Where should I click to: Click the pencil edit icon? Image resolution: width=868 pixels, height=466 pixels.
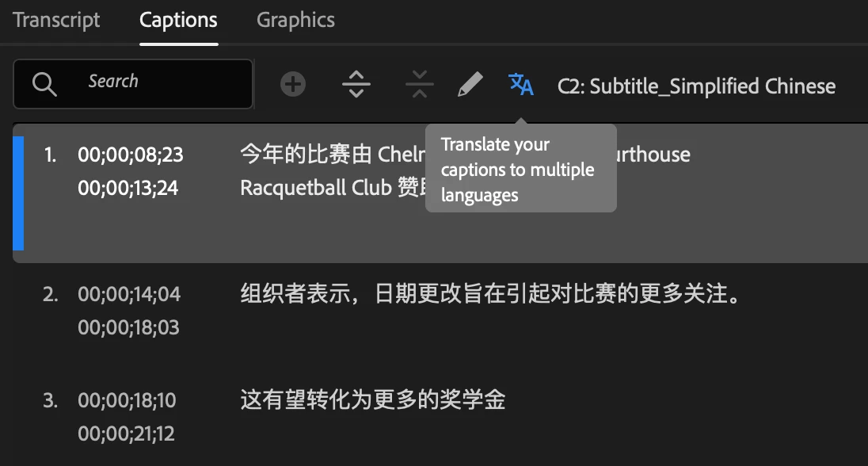pos(470,84)
